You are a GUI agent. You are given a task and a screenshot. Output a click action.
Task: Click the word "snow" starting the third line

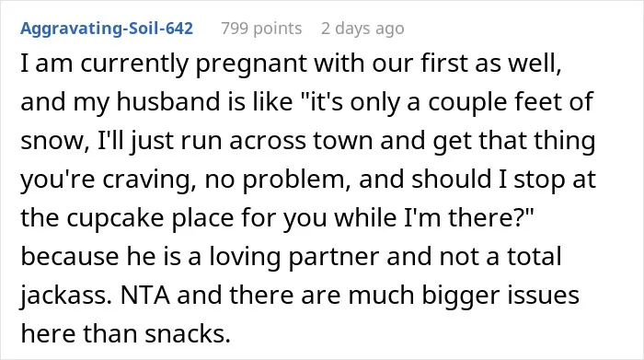coord(52,141)
